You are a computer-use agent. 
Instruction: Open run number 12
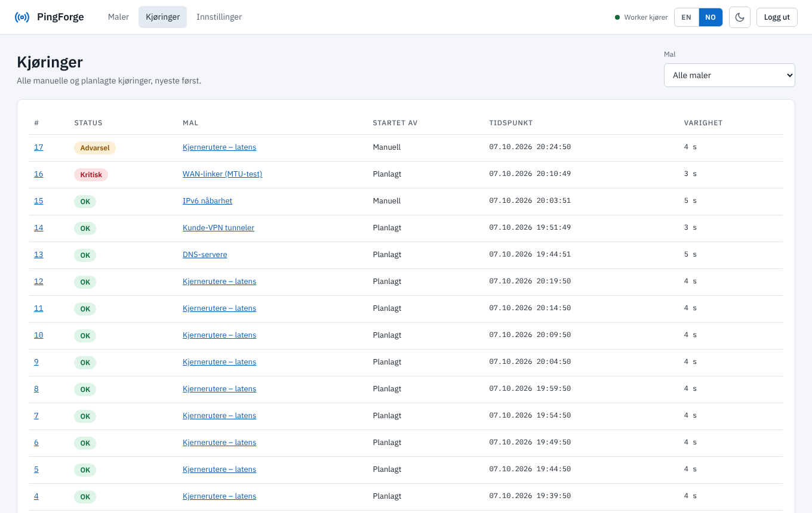pyautogui.click(x=39, y=282)
